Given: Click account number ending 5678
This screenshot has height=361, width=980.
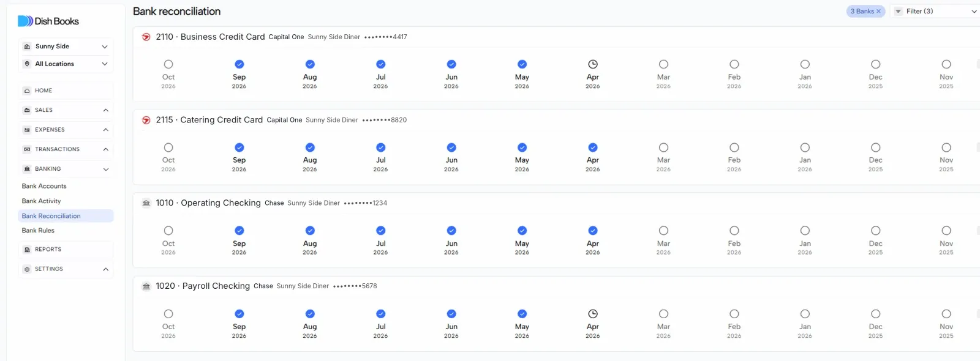Looking at the screenshot, I should 355,286.
